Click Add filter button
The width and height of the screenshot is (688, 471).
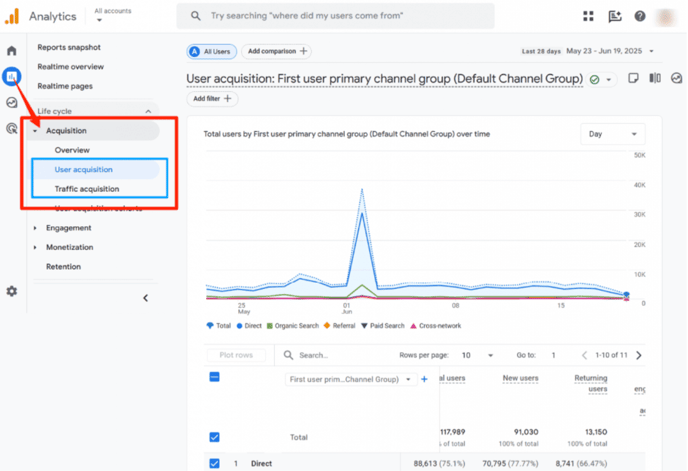212,99
